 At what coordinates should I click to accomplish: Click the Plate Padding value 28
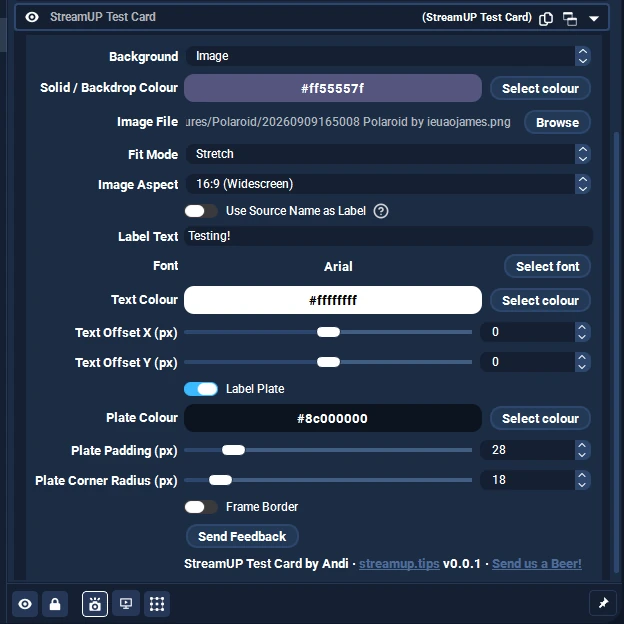point(527,450)
